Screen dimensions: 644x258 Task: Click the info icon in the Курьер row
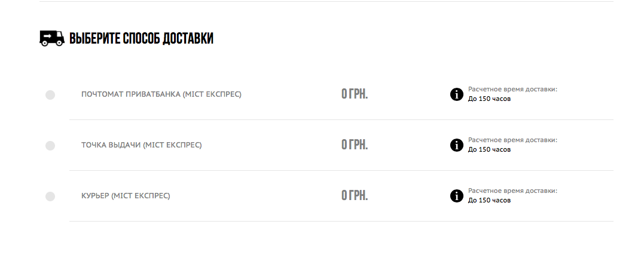point(456,195)
